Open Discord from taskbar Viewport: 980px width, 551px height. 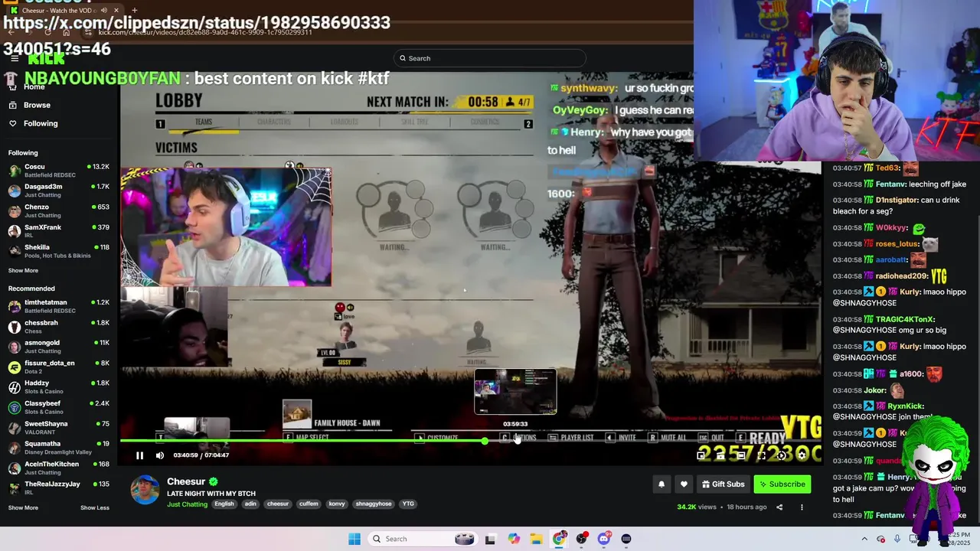604,539
